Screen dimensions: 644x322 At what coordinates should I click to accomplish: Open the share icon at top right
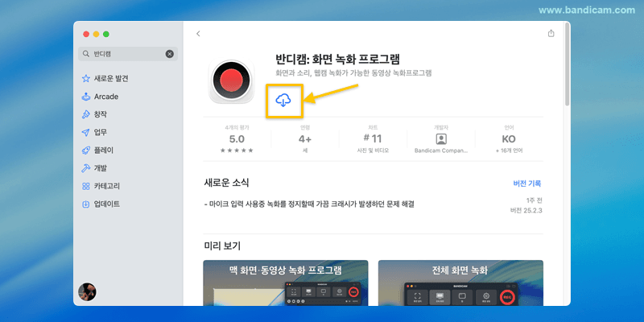coord(551,34)
